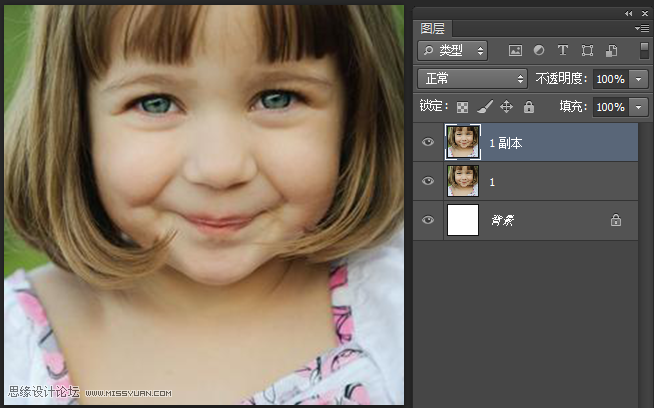Filter layers by type (T) icon
This screenshot has width=654, height=408.
563,50
